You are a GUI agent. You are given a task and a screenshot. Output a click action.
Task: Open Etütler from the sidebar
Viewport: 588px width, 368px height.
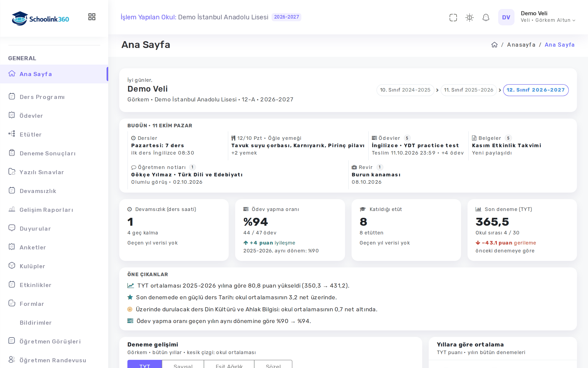click(54, 134)
